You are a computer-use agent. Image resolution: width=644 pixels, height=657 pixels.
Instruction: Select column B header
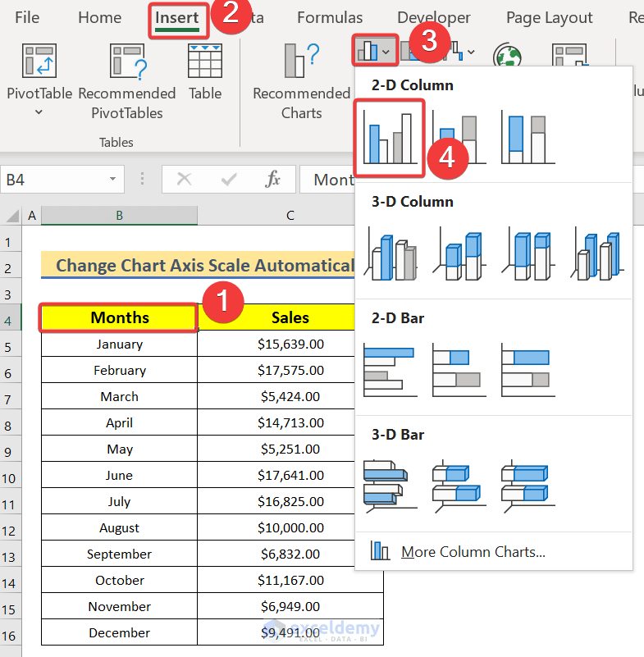pyautogui.click(x=120, y=216)
